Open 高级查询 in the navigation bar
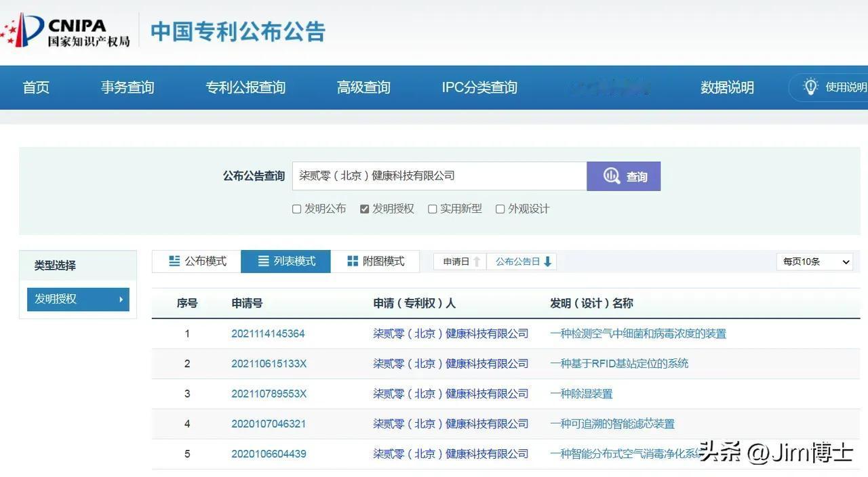This screenshot has width=868, height=477. 363,87
